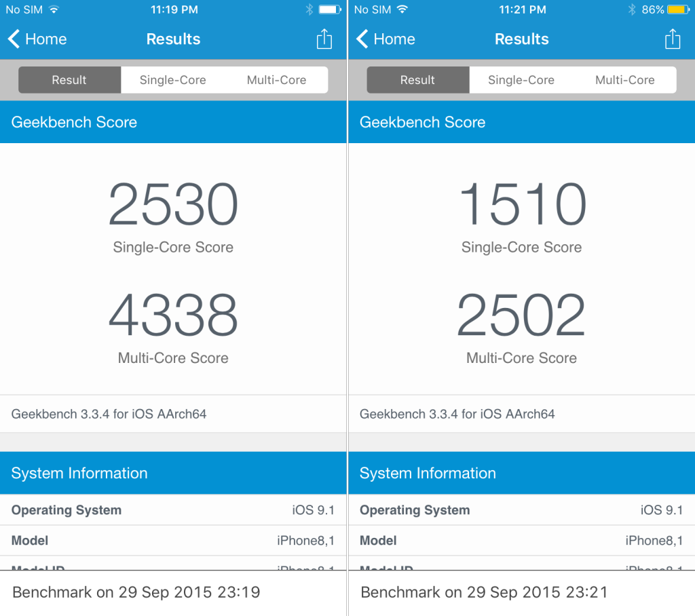Tap 86% battery percentage in right screen

652,9
